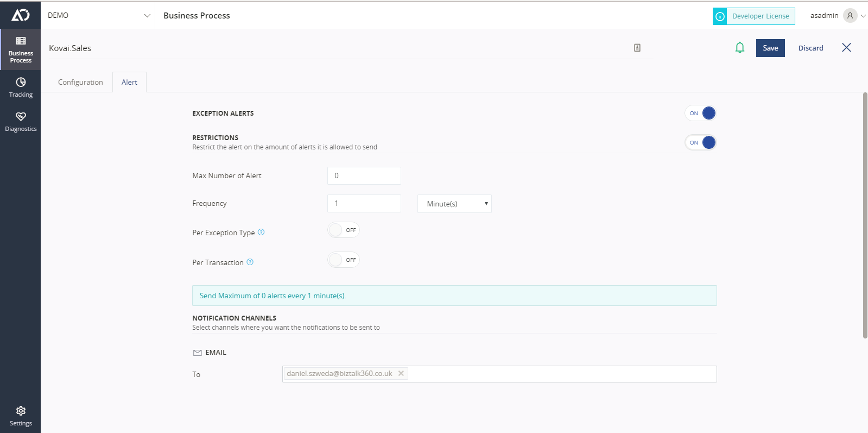
Task: Click the document icon beside Kovai.Sales name
Action: point(637,48)
